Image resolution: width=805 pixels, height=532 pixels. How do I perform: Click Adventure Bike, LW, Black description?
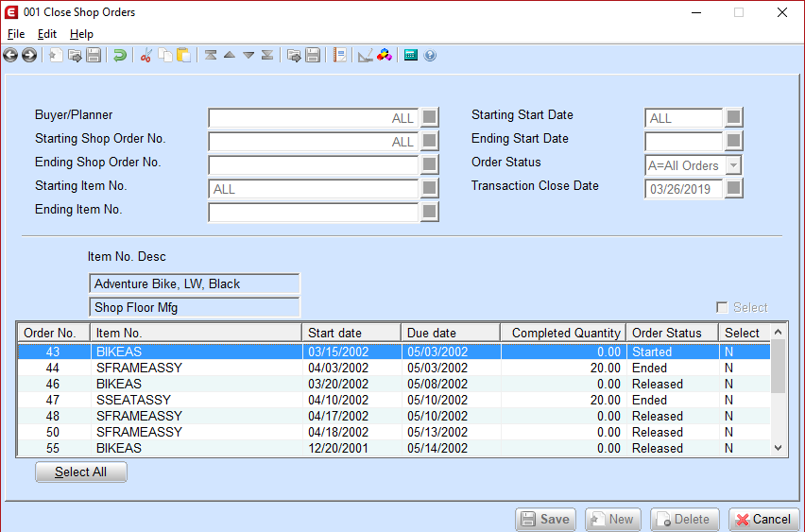point(194,283)
